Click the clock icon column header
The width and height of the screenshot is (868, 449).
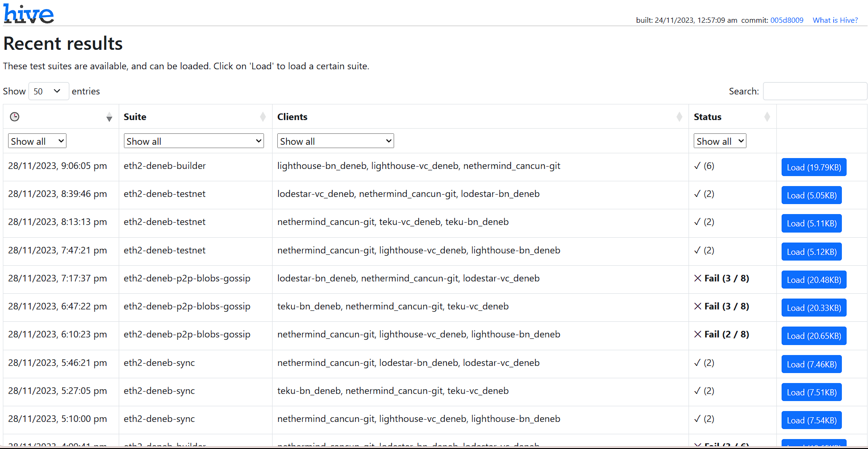point(15,117)
